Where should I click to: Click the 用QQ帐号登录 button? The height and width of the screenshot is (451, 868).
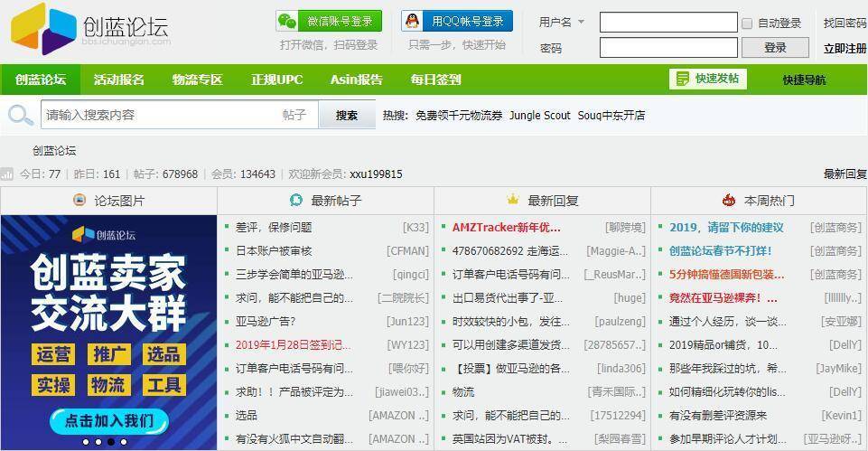point(457,21)
